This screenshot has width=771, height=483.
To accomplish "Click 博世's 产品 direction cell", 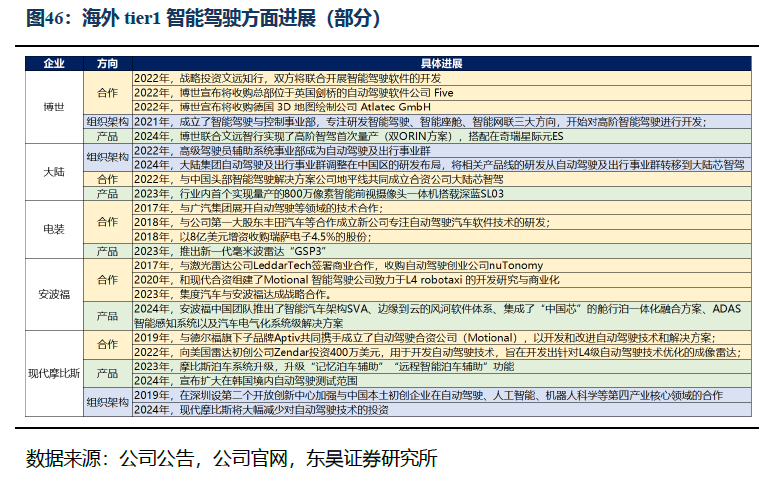I will pyautogui.click(x=108, y=136).
